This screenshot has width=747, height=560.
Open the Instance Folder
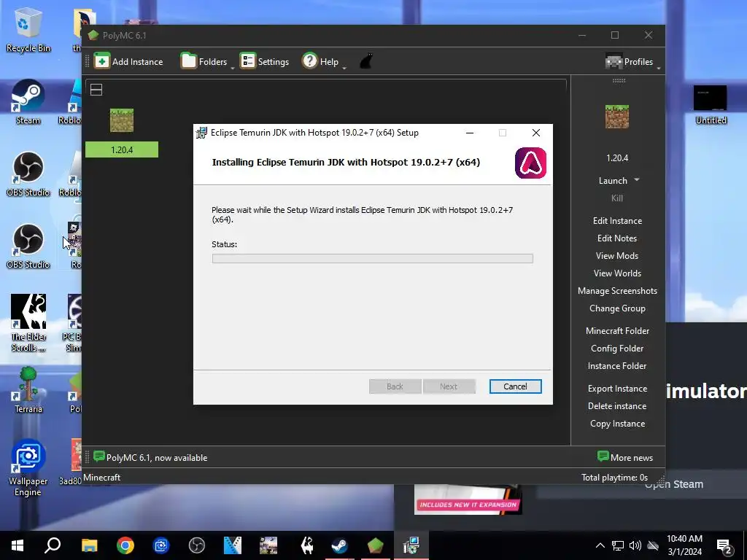pos(617,366)
